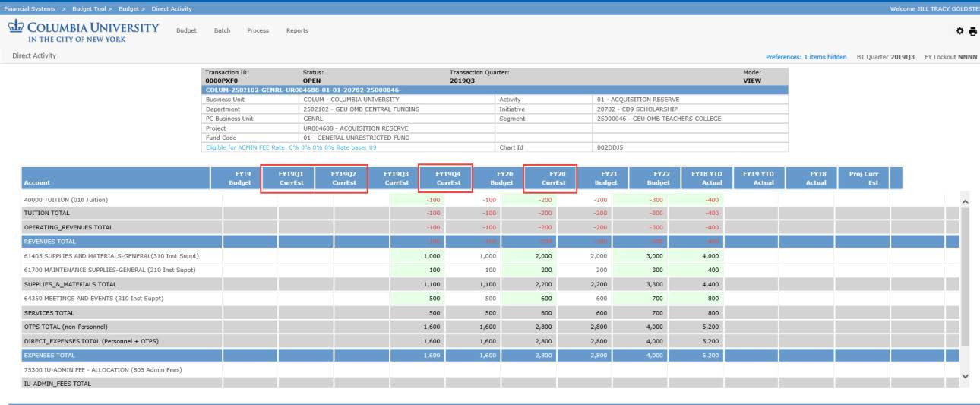Open the Process menu
980x405 pixels.
258,30
